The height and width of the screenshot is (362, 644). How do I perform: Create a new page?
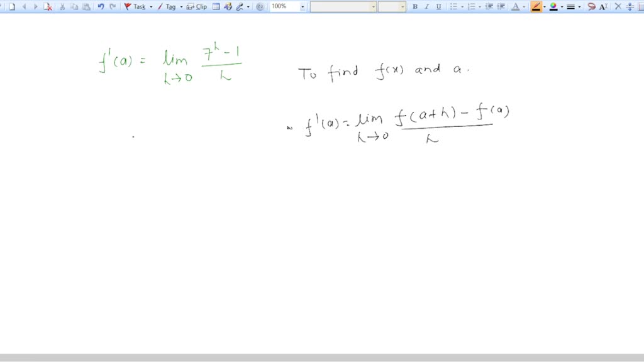pyautogui.click(x=11, y=6)
